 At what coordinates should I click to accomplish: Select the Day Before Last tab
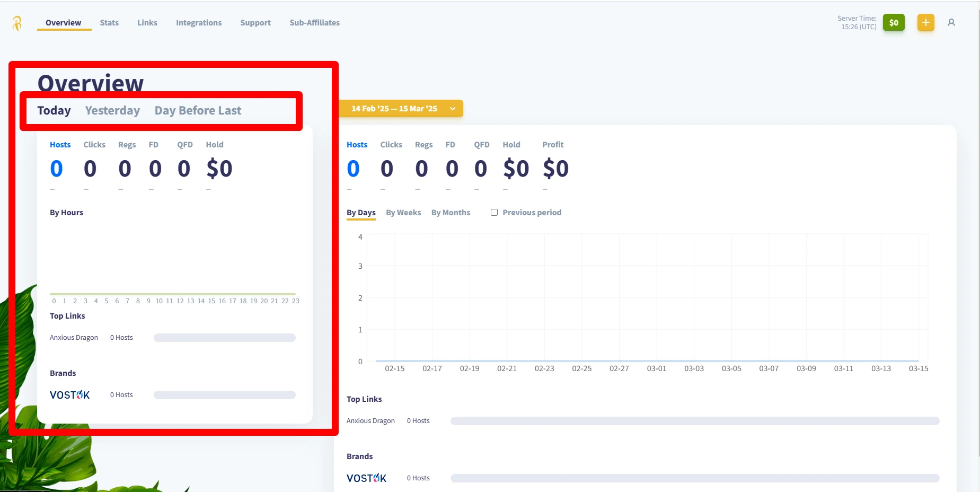(x=198, y=110)
